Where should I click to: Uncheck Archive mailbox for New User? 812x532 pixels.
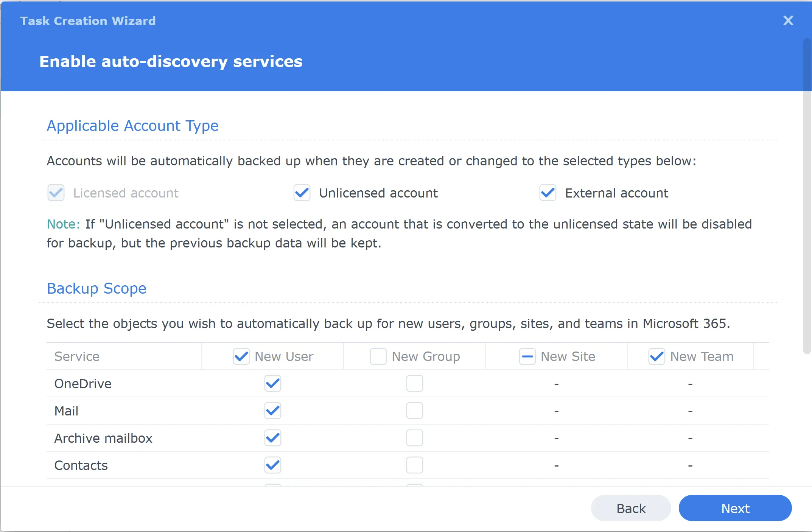click(272, 438)
